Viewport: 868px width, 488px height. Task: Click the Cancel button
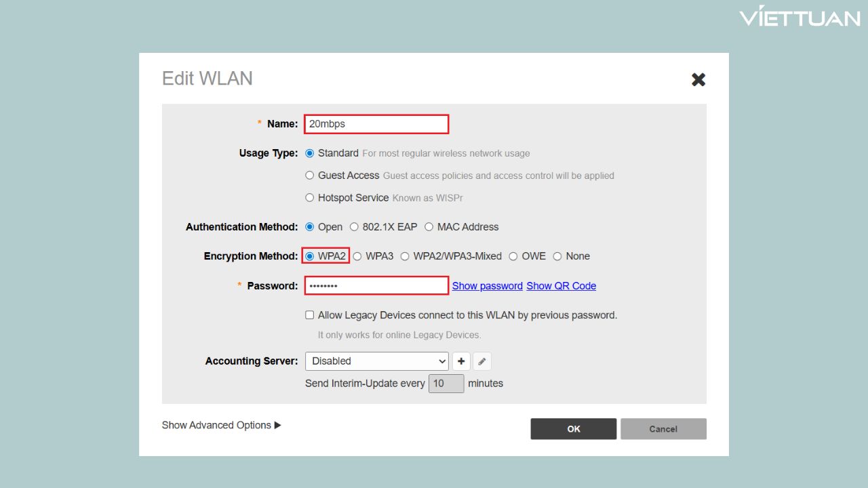(663, 429)
